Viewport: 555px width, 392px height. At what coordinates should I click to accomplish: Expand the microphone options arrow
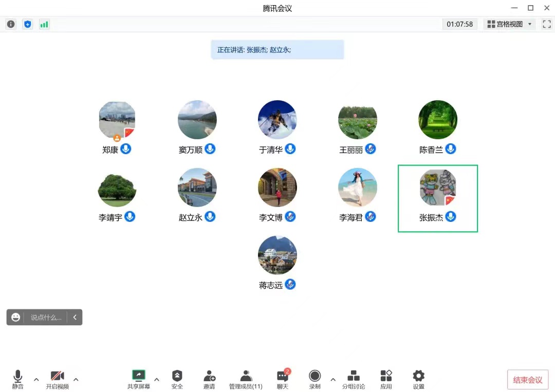36,380
